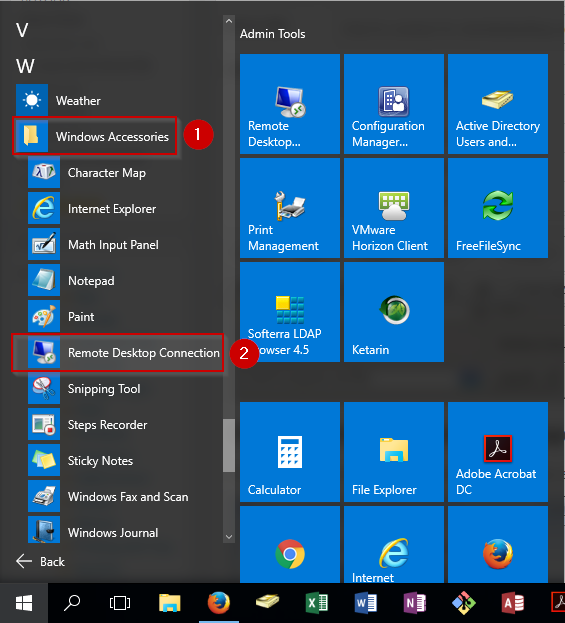565x623 pixels.
Task: Open the diamond-shaped taskbar app
Action: [x=464, y=603]
